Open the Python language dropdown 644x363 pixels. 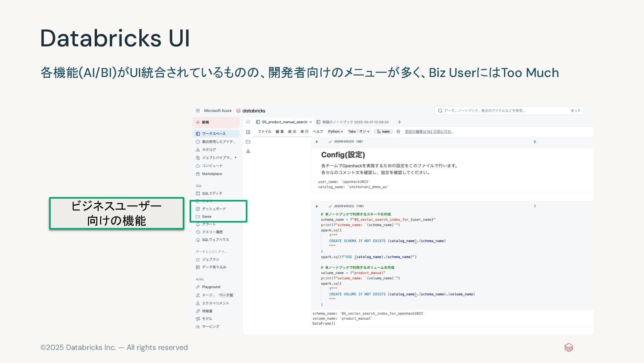pos(335,131)
